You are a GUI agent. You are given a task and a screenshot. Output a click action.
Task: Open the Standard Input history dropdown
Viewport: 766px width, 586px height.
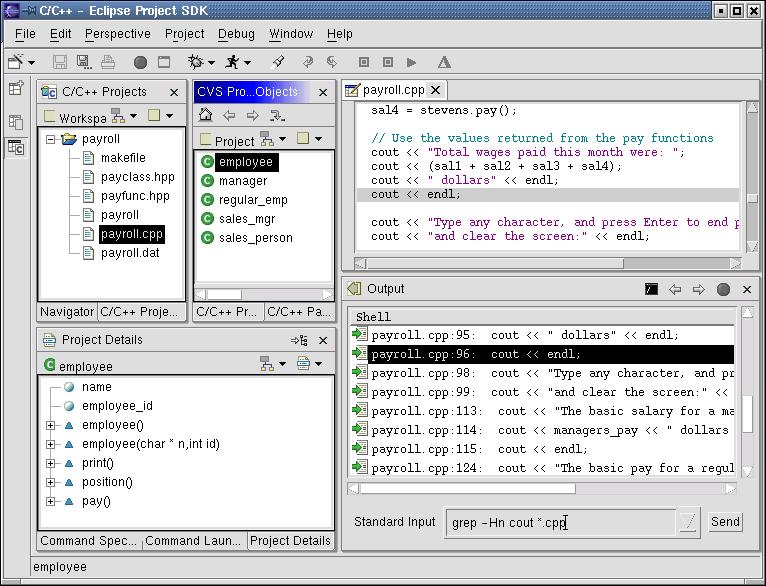tap(688, 522)
